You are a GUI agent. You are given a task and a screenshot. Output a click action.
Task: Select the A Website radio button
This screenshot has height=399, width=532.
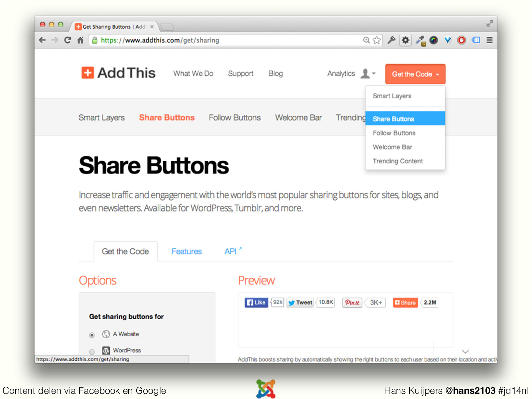click(92, 335)
